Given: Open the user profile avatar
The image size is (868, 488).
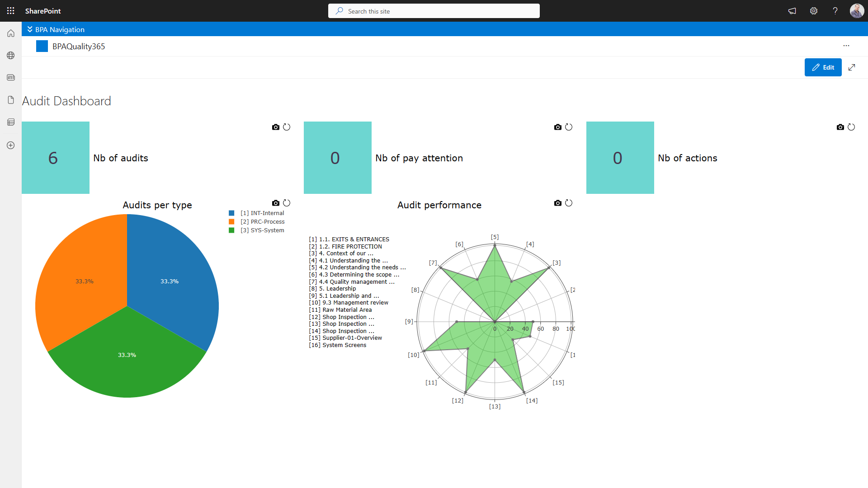Looking at the screenshot, I should (857, 11).
